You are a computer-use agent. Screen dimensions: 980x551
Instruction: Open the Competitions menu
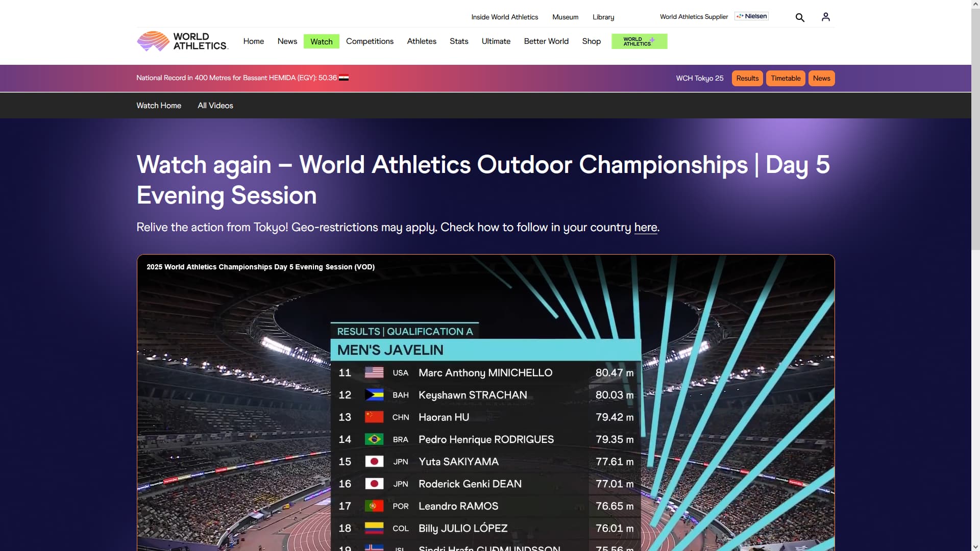(x=370, y=41)
